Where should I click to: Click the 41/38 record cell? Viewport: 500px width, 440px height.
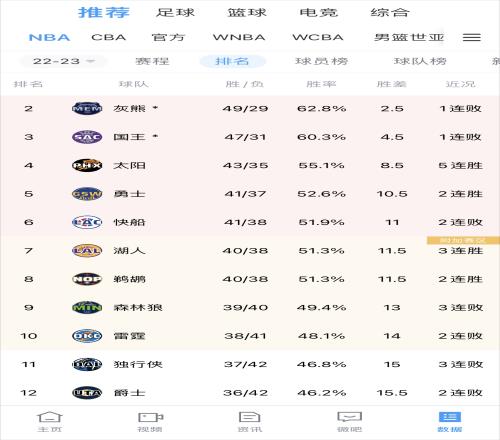pos(245,222)
